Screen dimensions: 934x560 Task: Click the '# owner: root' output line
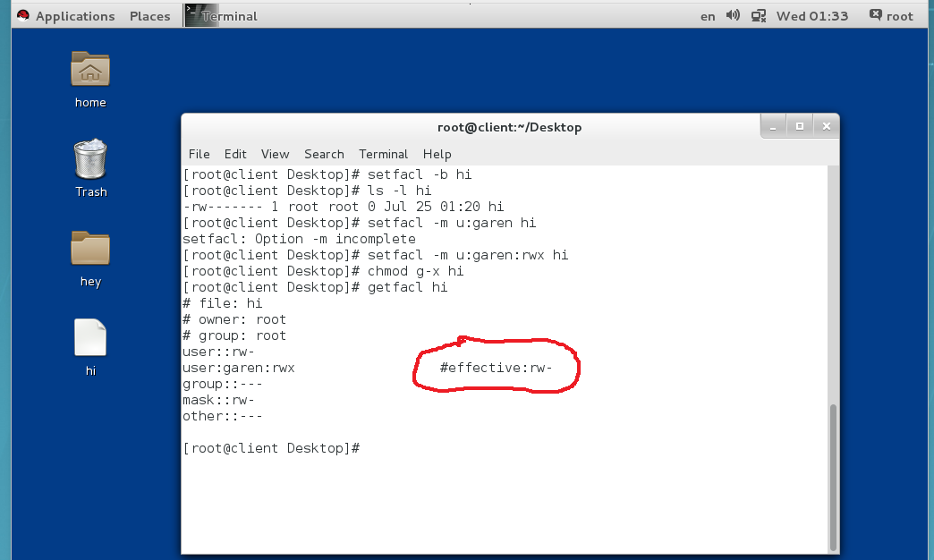pos(234,319)
